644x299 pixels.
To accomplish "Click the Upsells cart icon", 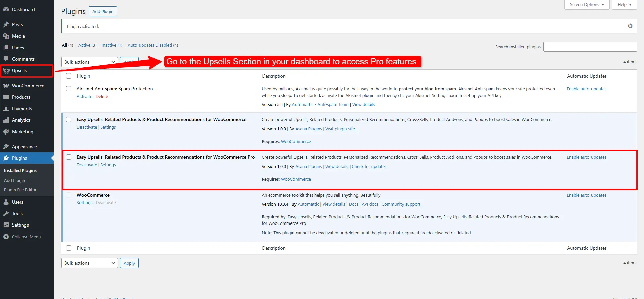I will pyautogui.click(x=6, y=71).
